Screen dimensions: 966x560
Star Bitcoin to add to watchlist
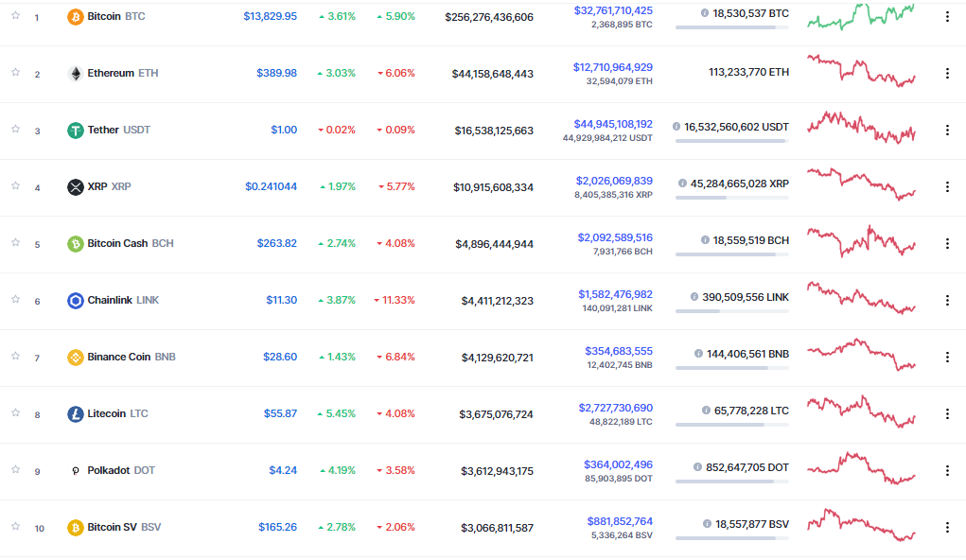pyautogui.click(x=15, y=15)
